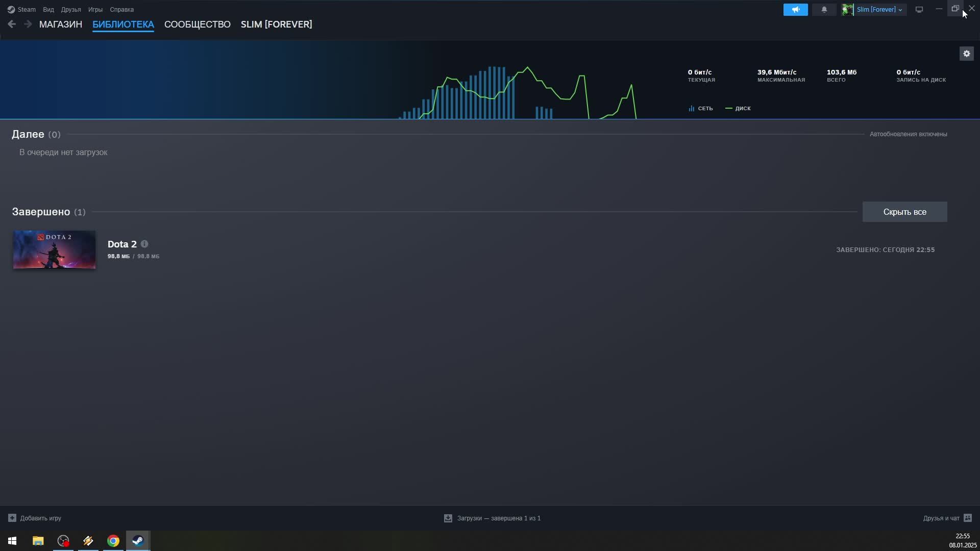Open download settings gear icon
Image resolution: width=980 pixels, height=551 pixels.
(x=966, y=54)
